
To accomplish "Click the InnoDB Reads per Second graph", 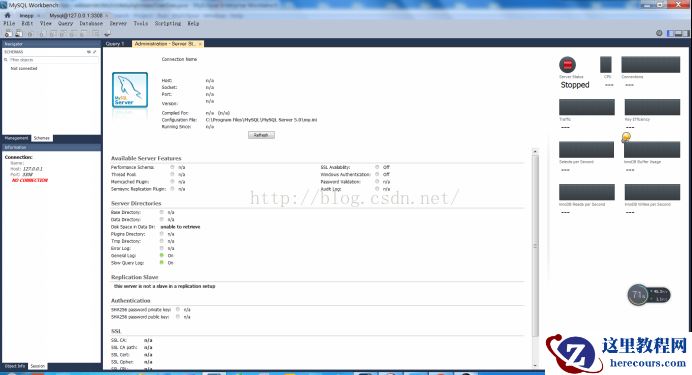I will tap(587, 192).
